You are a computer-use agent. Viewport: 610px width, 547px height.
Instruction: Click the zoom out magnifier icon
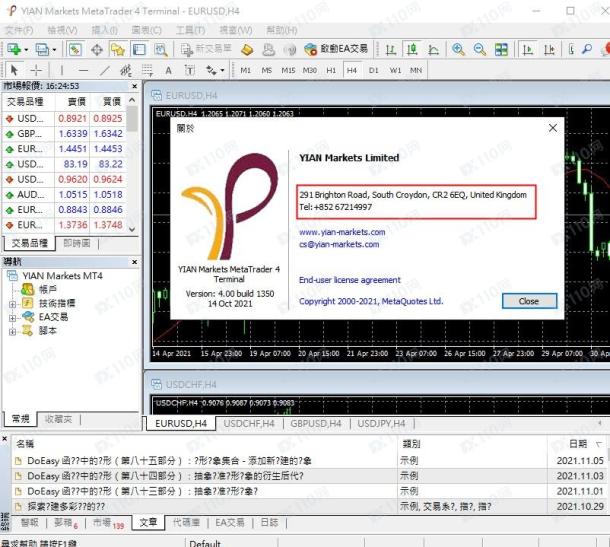[480, 49]
